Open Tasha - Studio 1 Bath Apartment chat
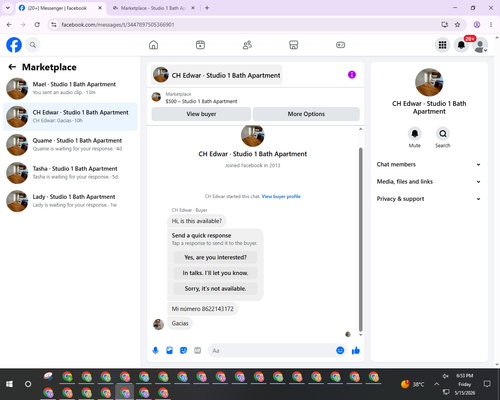The image size is (500, 400). click(70, 173)
